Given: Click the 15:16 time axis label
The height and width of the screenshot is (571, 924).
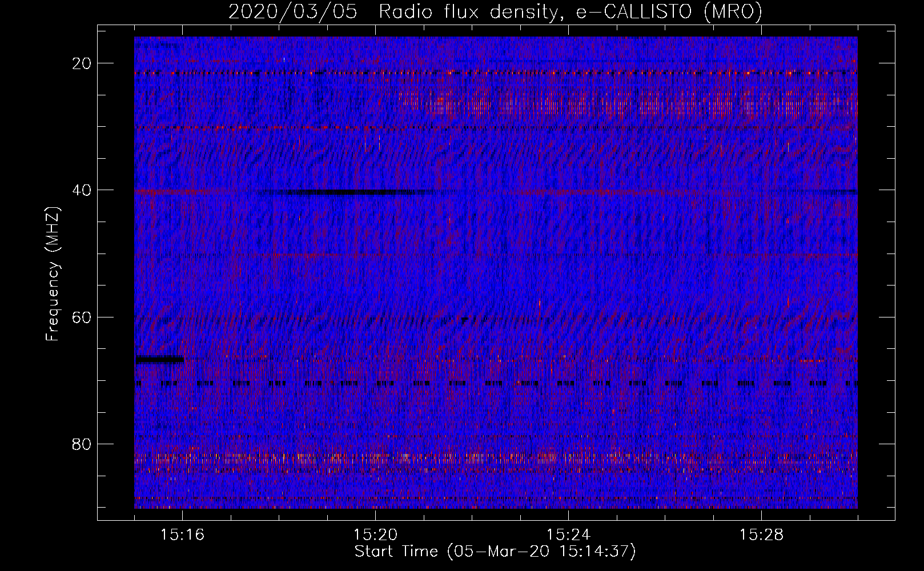Looking at the screenshot, I should (x=182, y=535).
